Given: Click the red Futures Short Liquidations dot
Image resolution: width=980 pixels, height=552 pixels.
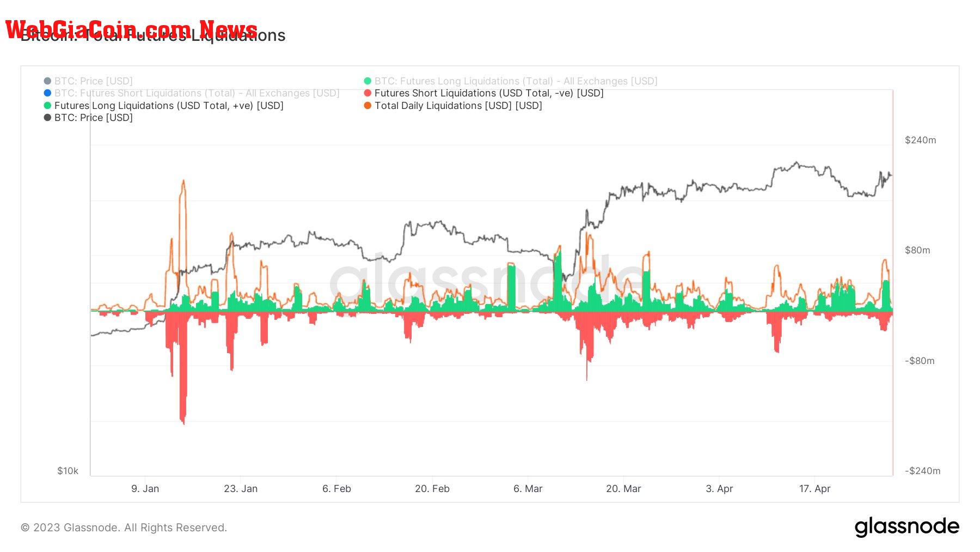Looking at the screenshot, I should (367, 93).
